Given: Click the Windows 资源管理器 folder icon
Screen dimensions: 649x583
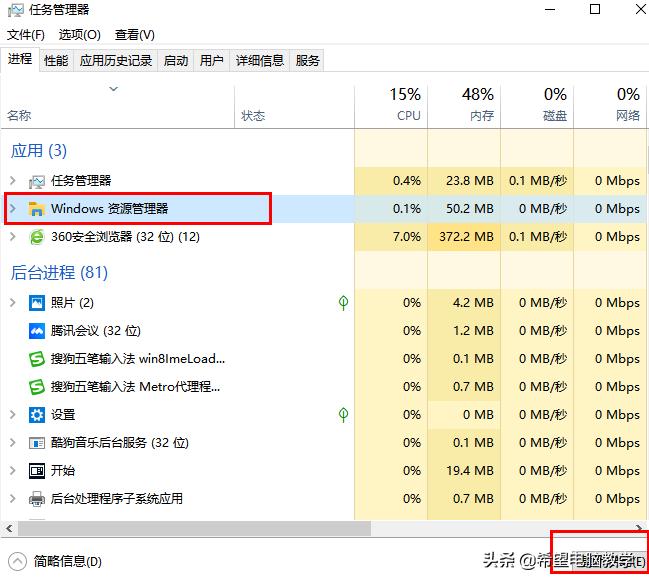Looking at the screenshot, I should tap(36, 209).
